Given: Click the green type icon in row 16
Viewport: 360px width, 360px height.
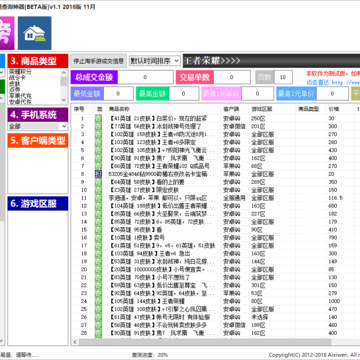Looking at the screenshot, I should point(98,238).
